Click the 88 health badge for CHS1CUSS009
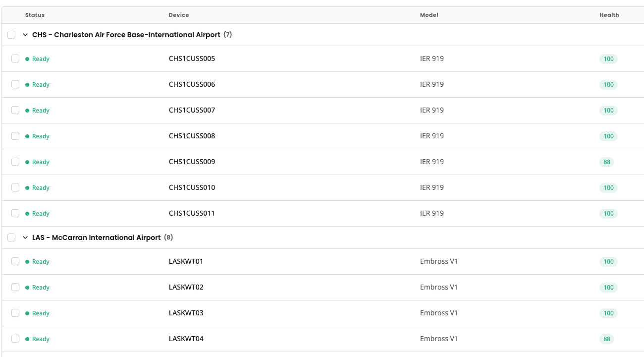The width and height of the screenshot is (644, 357). tap(607, 162)
